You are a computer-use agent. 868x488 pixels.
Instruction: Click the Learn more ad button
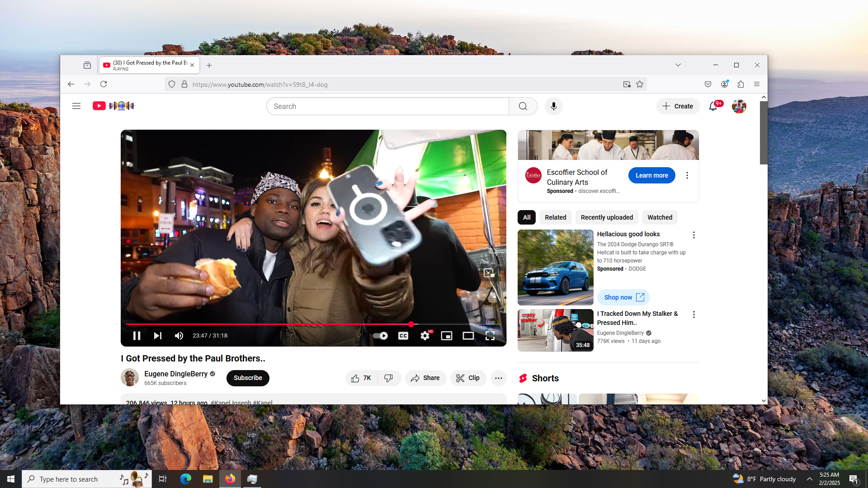coord(651,175)
